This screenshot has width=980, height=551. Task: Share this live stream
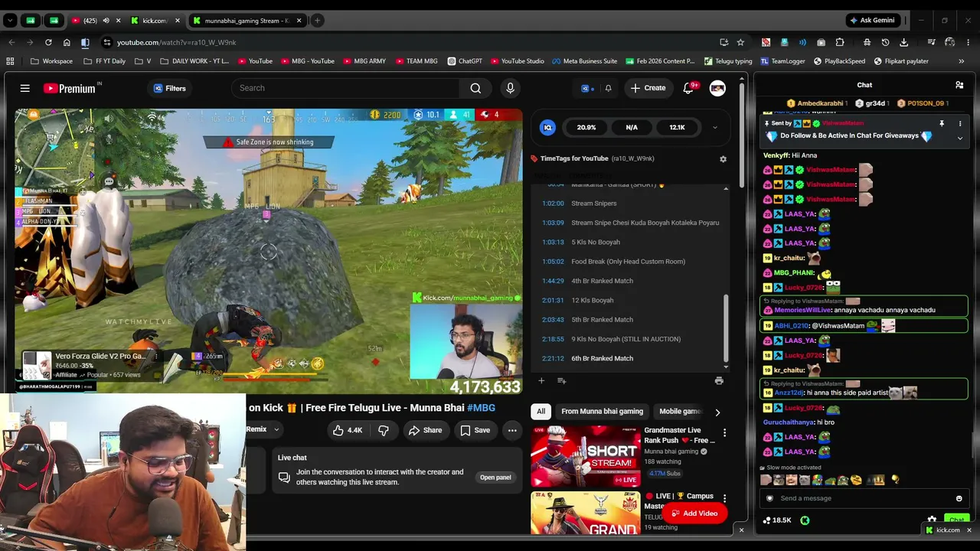click(425, 430)
